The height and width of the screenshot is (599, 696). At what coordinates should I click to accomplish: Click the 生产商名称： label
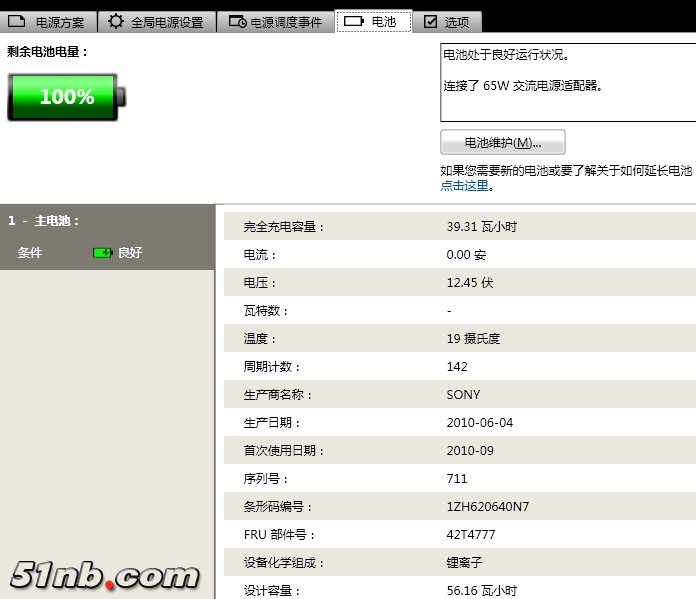[x=278, y=395]
